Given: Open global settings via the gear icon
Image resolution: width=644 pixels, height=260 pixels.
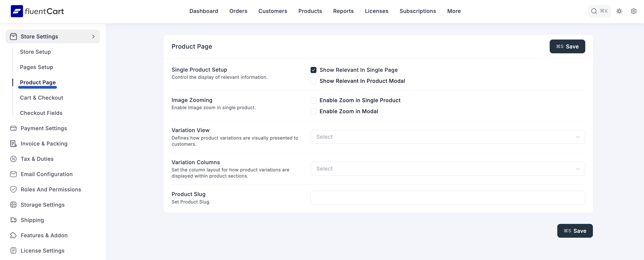Looking at the screenshot, I should point(634,11).
